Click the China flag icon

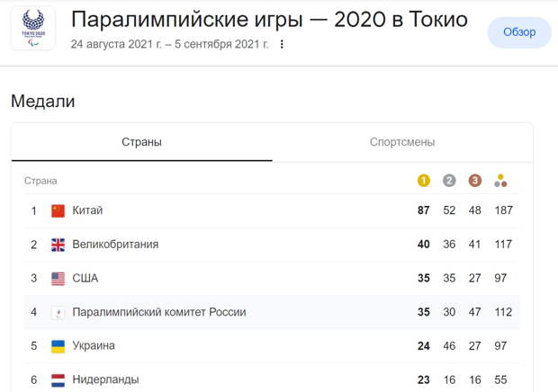tap(58, 210)
